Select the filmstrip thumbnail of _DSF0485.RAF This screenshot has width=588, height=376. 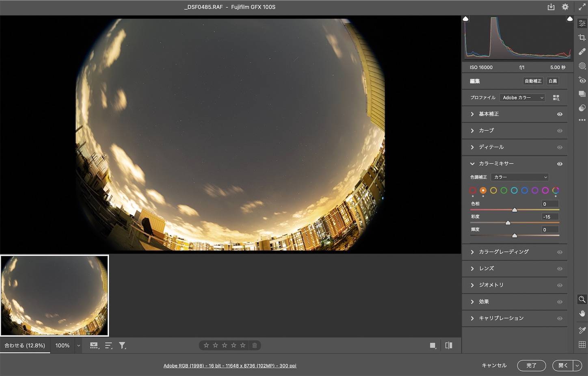pyautogui.click(x=54, y=296)
